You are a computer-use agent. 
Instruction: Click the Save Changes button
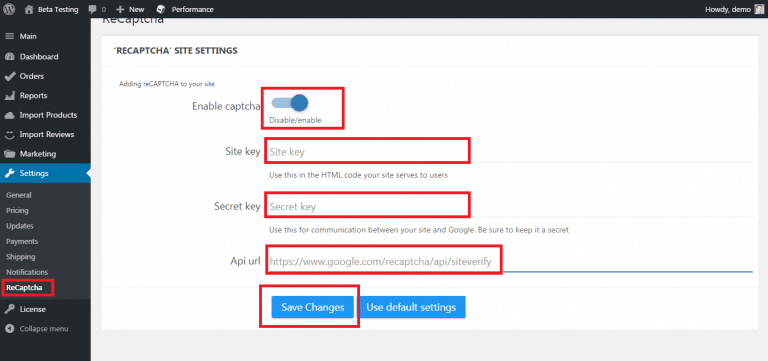point(312,307)
